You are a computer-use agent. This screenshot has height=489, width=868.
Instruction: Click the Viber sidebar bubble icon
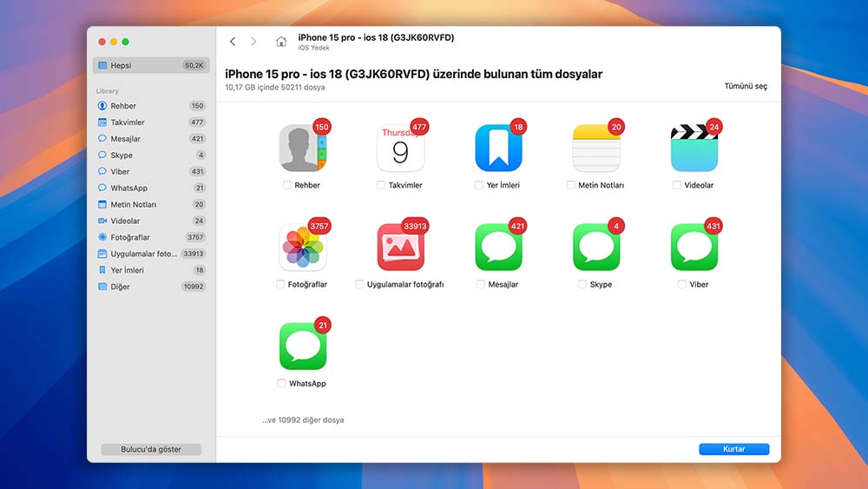(102, 172)
